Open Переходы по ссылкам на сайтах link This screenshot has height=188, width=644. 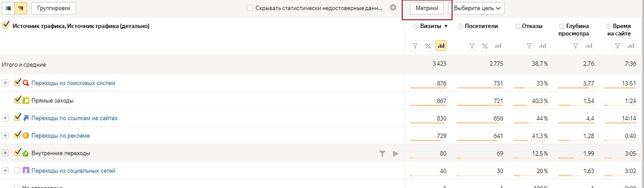pyautogui.click(x=74, y=118)
